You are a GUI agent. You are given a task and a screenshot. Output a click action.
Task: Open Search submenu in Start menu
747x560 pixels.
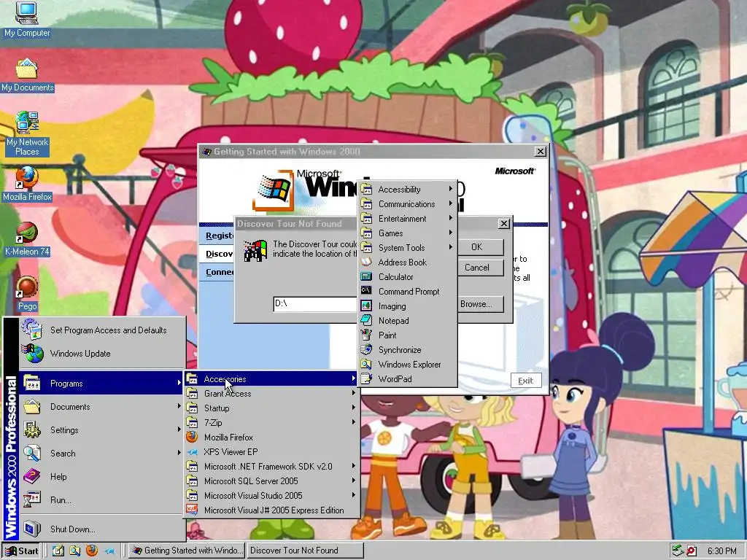[x=101, y=454]
